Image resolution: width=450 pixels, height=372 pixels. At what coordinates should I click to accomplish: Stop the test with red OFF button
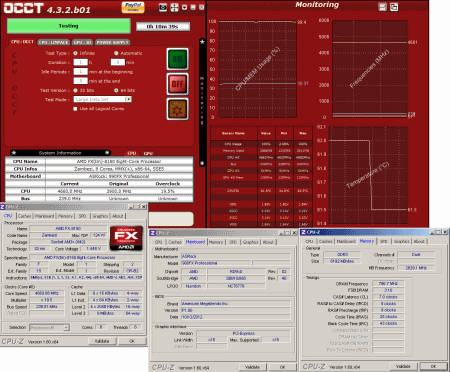[x=177, y=84]
